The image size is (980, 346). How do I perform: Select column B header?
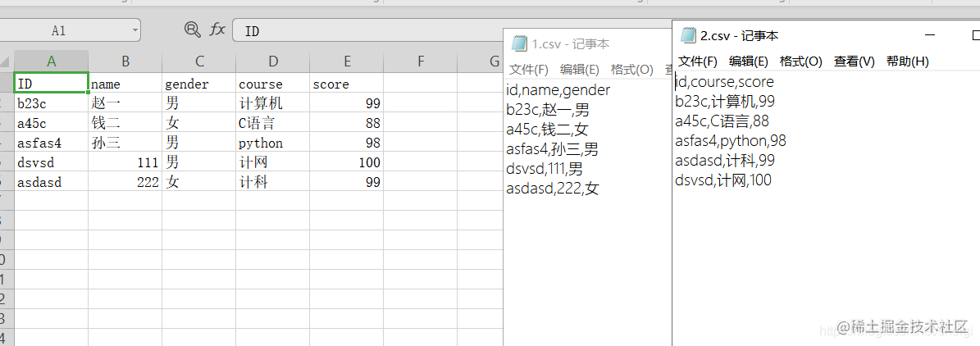(125, 61)
